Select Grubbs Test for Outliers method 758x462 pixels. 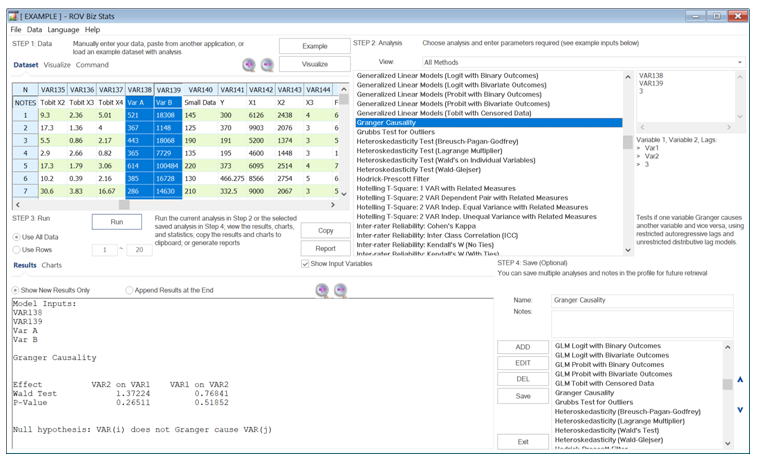[x=489, y=132]
